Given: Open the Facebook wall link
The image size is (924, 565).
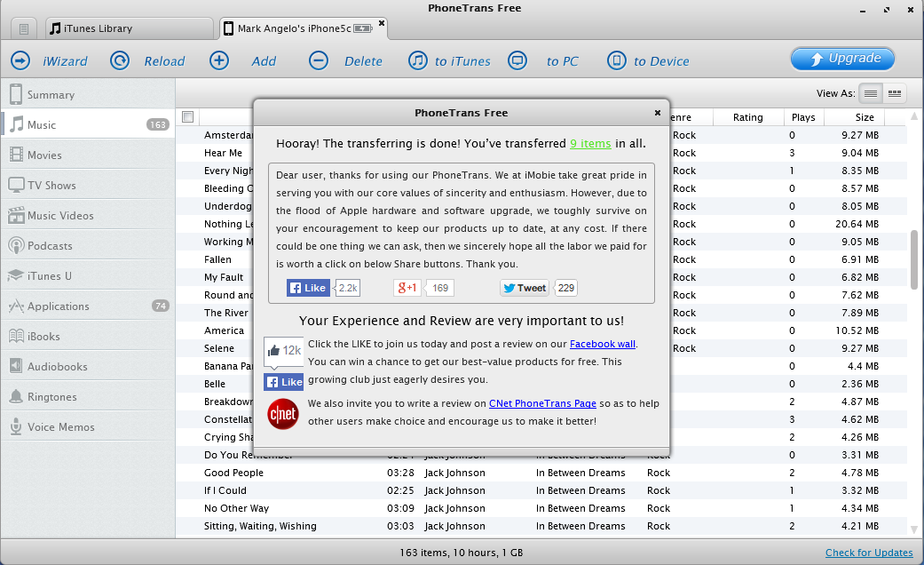Looking at the screenshot, I should click(603, 344).
